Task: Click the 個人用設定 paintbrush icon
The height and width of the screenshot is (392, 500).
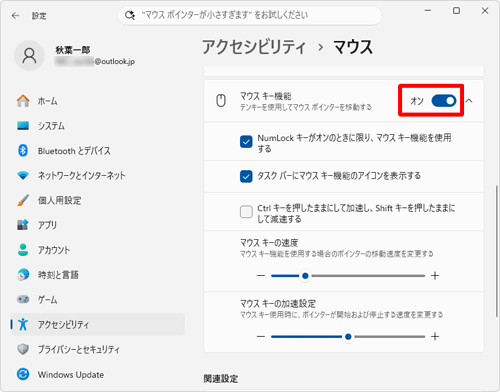Action: [23, 200]
